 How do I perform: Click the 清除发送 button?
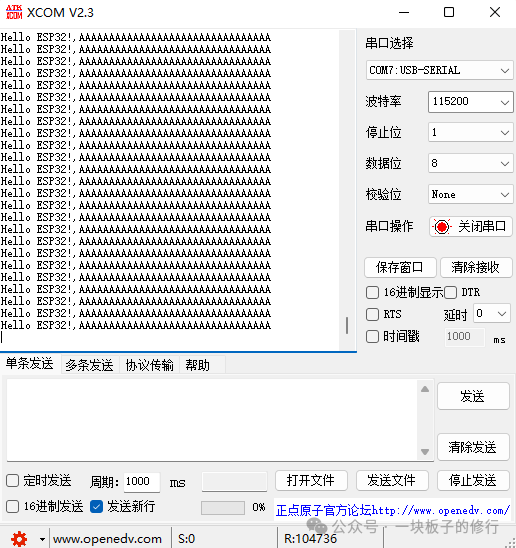(473, 447)
